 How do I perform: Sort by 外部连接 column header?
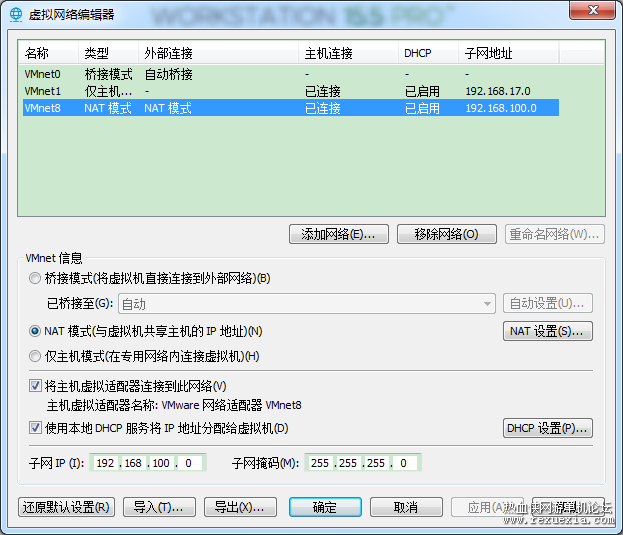[x=219, y=53]
